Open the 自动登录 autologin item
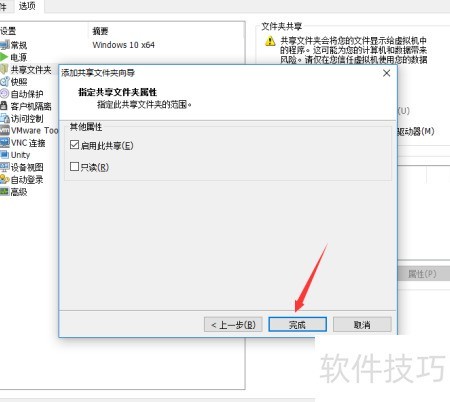 point(22,180)
